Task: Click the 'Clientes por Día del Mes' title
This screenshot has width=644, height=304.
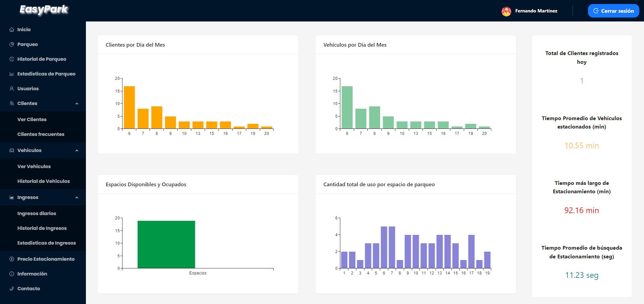Action: coord(135,45)
